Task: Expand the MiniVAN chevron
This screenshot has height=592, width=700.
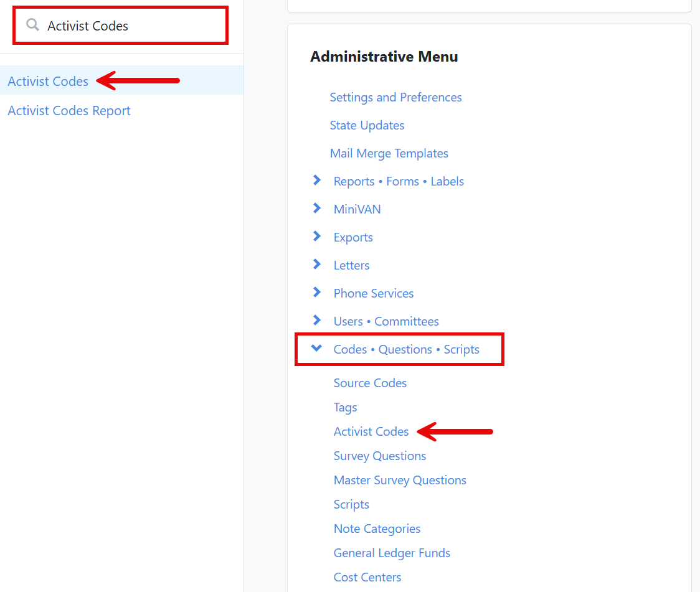Action: [x=317, y=209]
